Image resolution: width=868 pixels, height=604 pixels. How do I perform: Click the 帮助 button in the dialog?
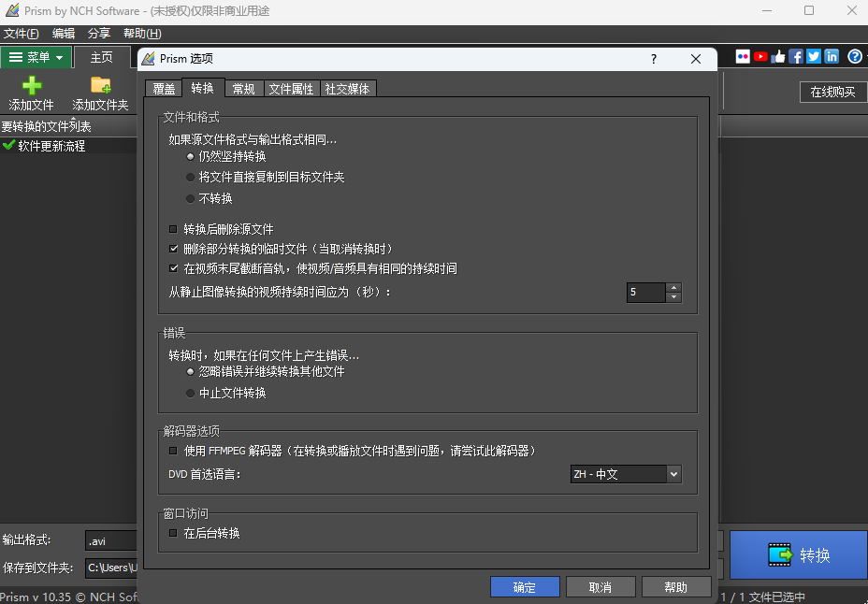(x=676, y=587)
